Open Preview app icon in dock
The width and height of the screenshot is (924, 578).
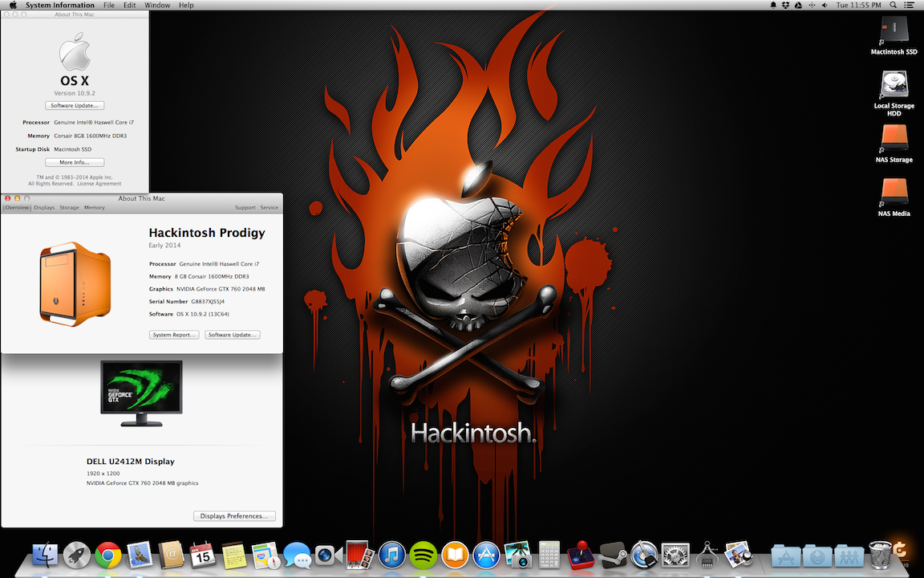[739, 555]
